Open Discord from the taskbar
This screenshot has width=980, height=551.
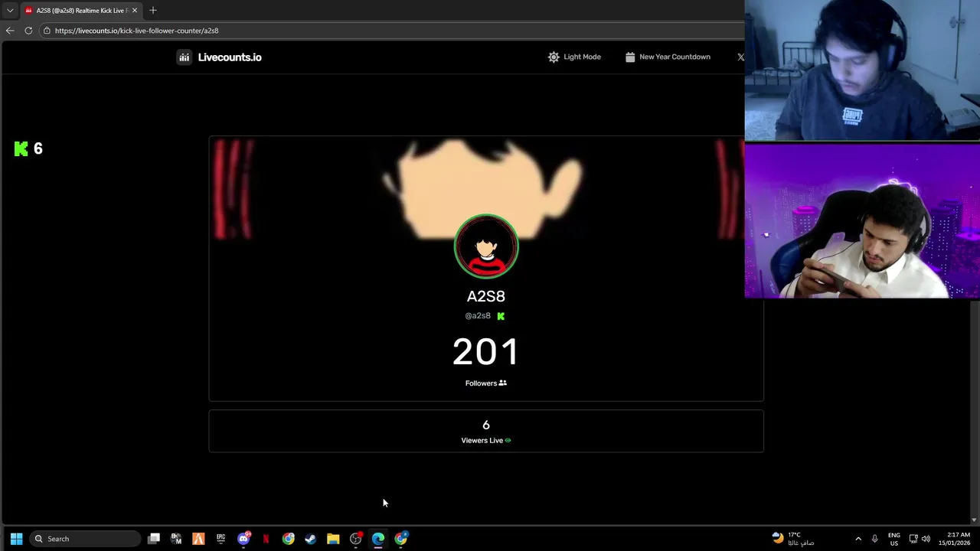point(243,539)
